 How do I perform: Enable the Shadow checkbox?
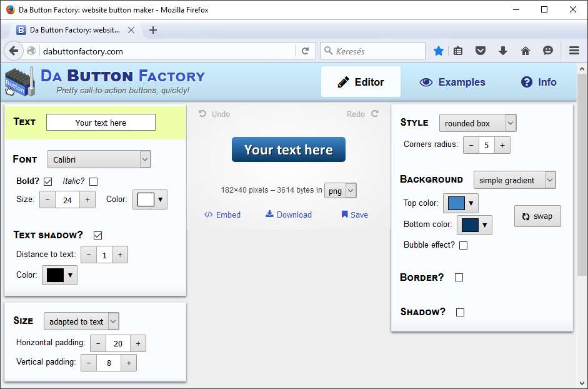click(x=460, y=313)
